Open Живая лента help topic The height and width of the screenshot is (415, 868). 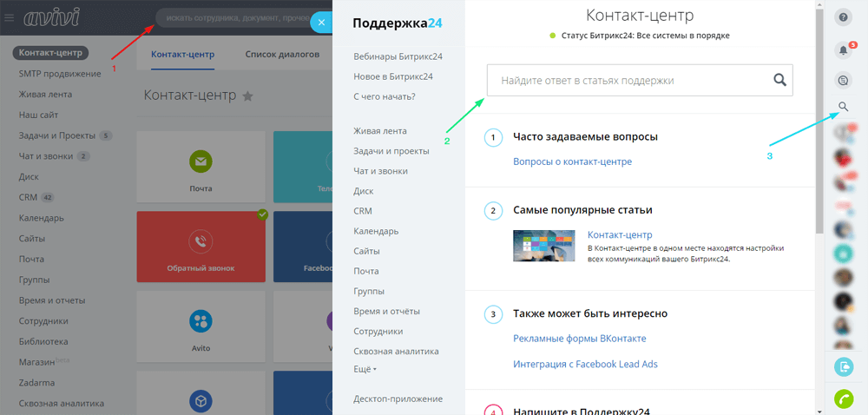coord(380,131)
